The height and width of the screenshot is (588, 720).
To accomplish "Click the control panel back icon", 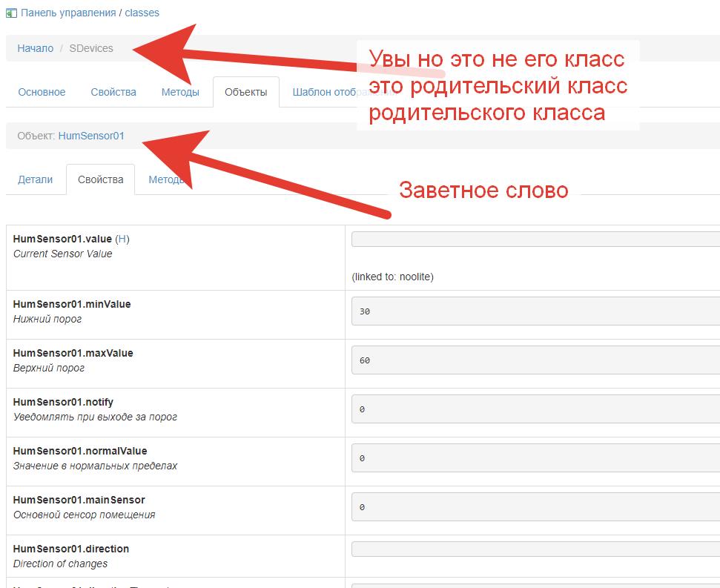I will tap(11, 13).
